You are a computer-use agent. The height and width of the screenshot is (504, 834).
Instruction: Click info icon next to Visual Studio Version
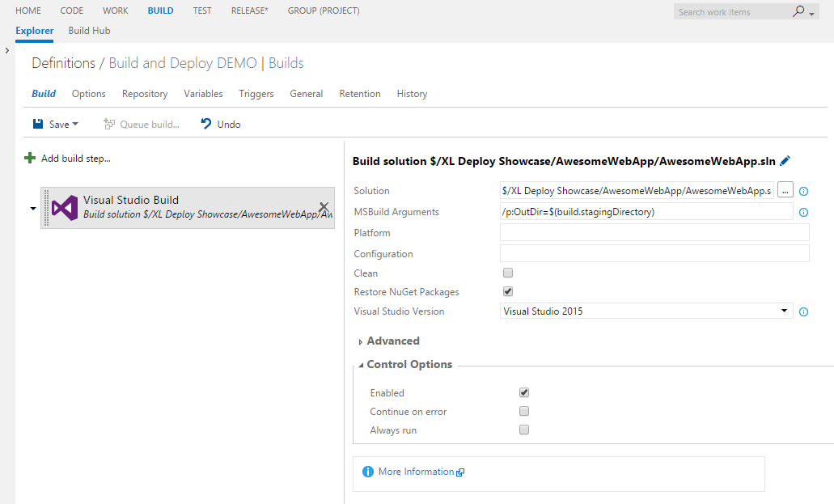pos(804,311)
